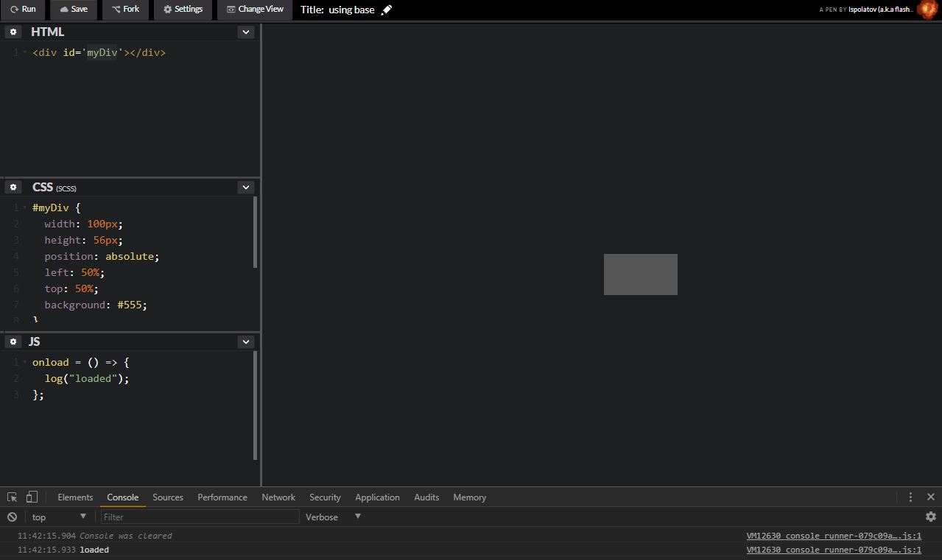942x560 pixels.
Task: Open the DevTools three-dot customize menu
Action: pos(911,497)
